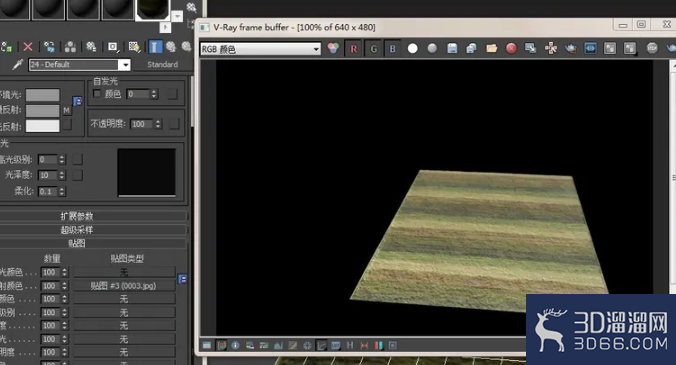Viewport: 676px width, 365px height.
Task: Click the Show Shaded Material in Viewport icon
Action: [134, 47]
